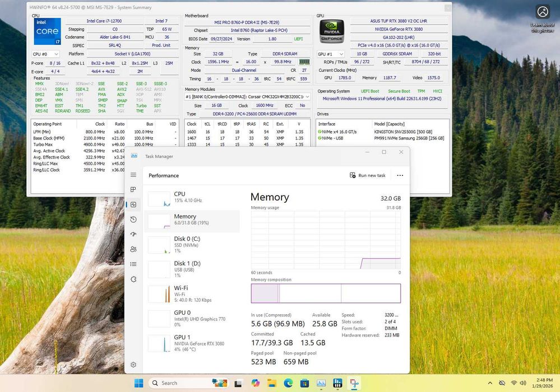
Task: Open Task Manager more options ellipsis
Action: click(x=400, y=175)
